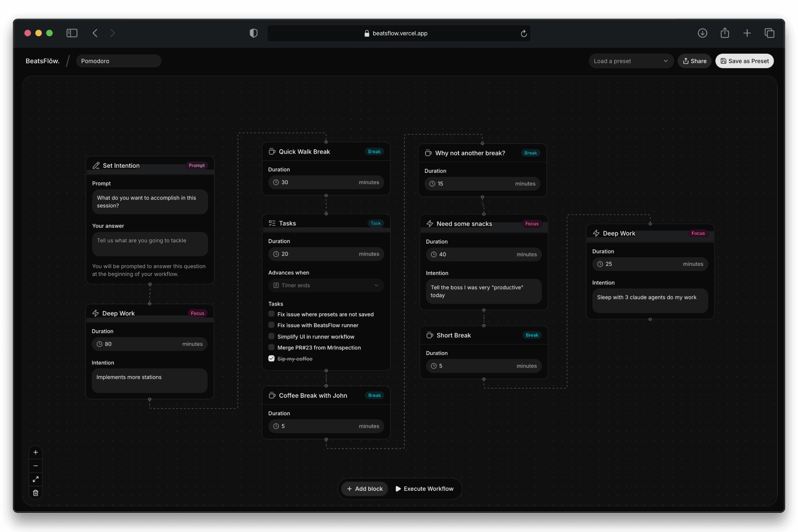Click the Task badge on Tasks block
The image size is (798, 532).
[x=376, y=223]
